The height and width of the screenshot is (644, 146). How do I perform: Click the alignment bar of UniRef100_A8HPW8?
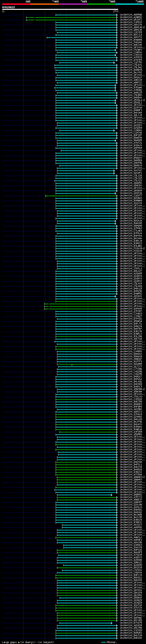tap(87, 15)
